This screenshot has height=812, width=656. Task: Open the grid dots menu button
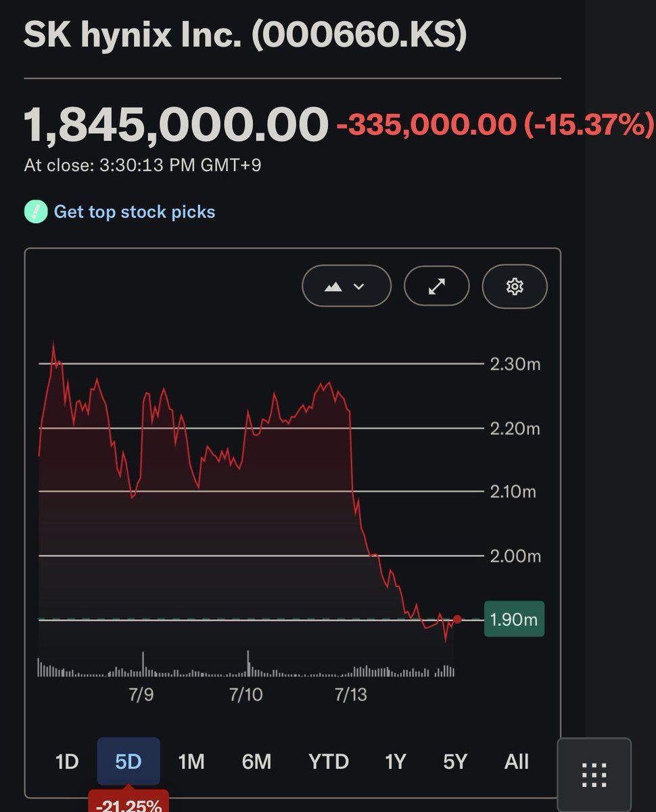coord(594,775)
